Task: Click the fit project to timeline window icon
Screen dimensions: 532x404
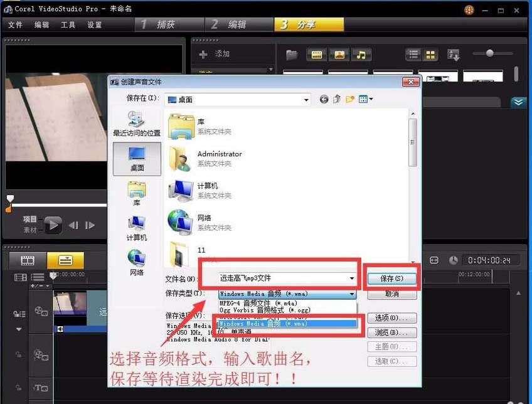Action: click(434, 259)
